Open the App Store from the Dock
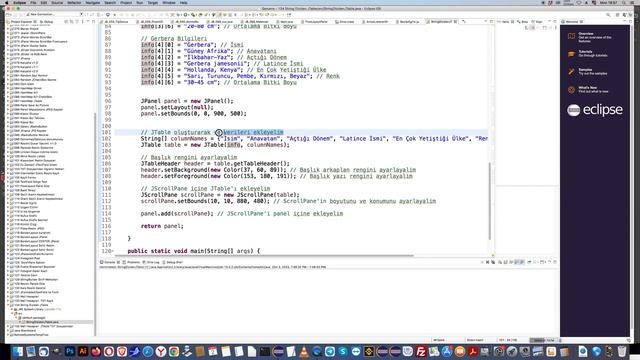The width and height of the screenshot is (640, 360). [x=447, y=351]
